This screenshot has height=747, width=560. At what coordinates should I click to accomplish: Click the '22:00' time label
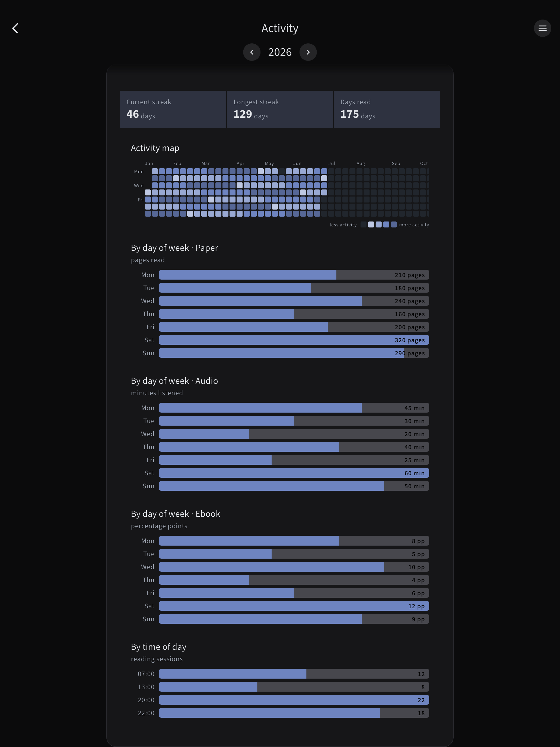click(146, 713)
